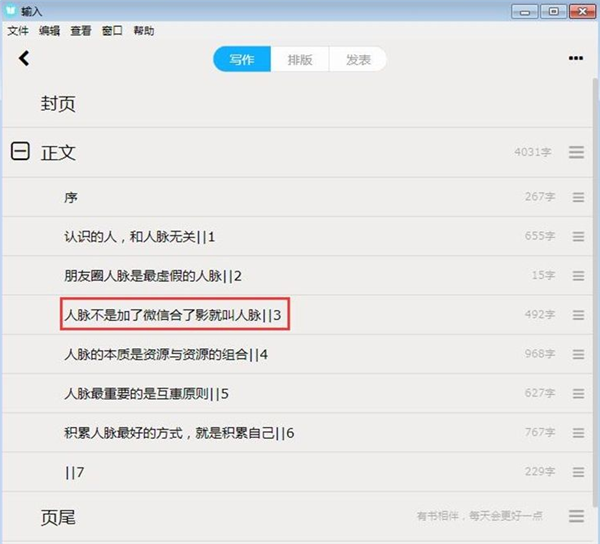This screenshot has height=544, width=600.
Task: Click the handle icon on the 492字 row
Action: pyautogui.click(x=578, y=315)
